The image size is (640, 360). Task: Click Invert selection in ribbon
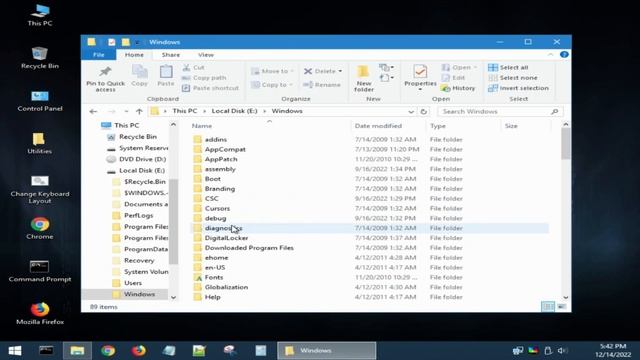click(x=519, y=88)
